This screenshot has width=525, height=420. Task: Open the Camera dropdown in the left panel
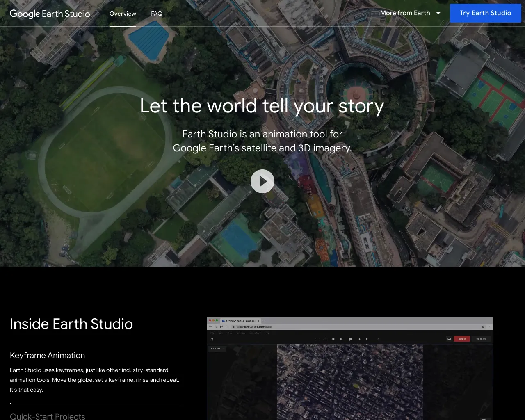point(217,349)
